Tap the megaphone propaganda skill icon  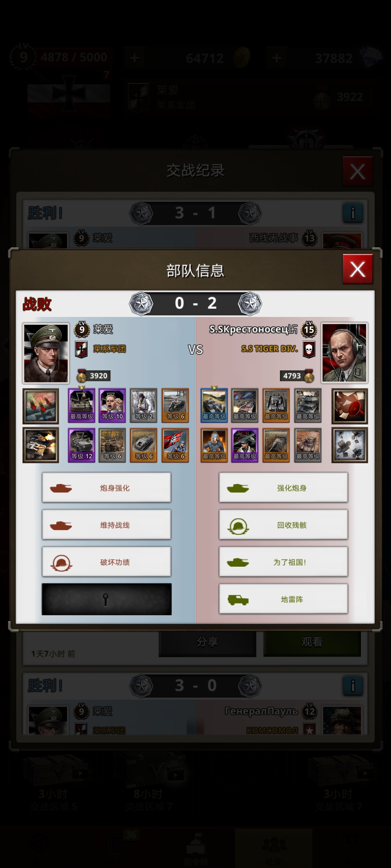tap(350, 406)
